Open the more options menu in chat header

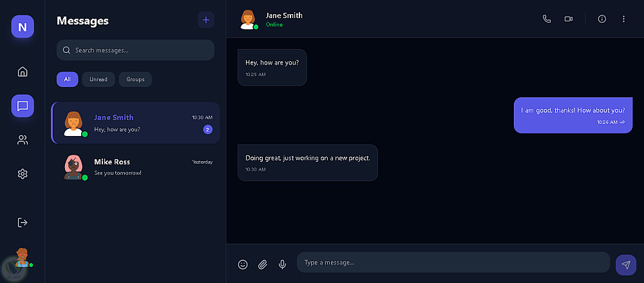tap(623, 19)
